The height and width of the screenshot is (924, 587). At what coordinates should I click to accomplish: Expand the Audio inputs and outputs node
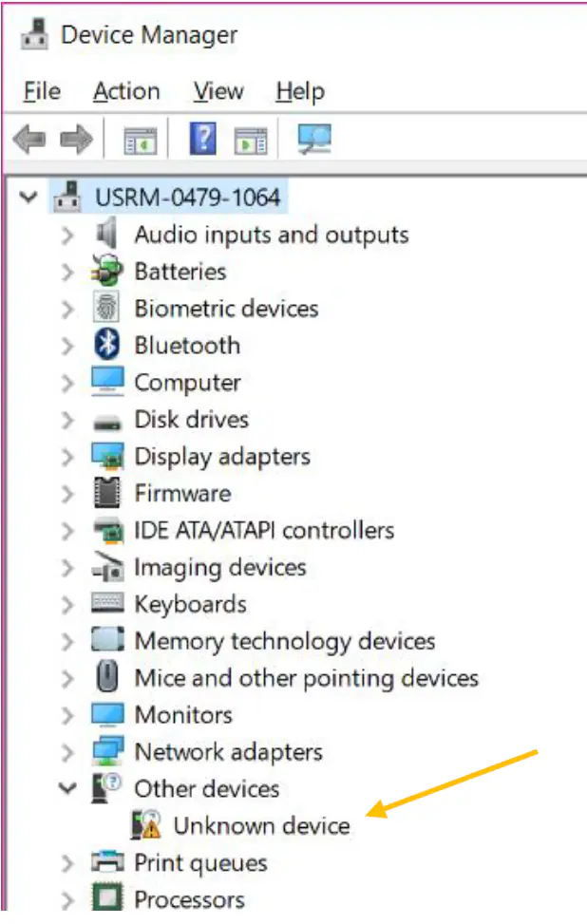pyautogui.click(x=66, y=236)
